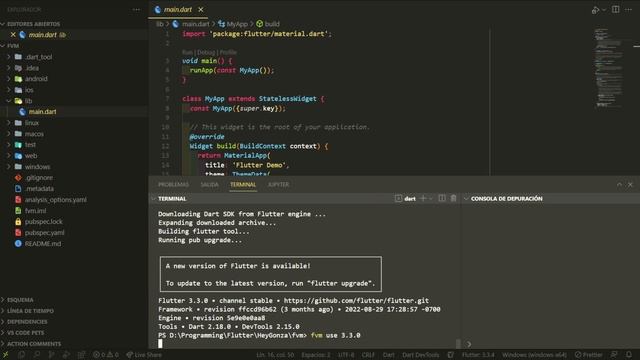Create a new terminal with plus icon
The width and height of the screenshot is (640, 360).
[x=423, y=199]
